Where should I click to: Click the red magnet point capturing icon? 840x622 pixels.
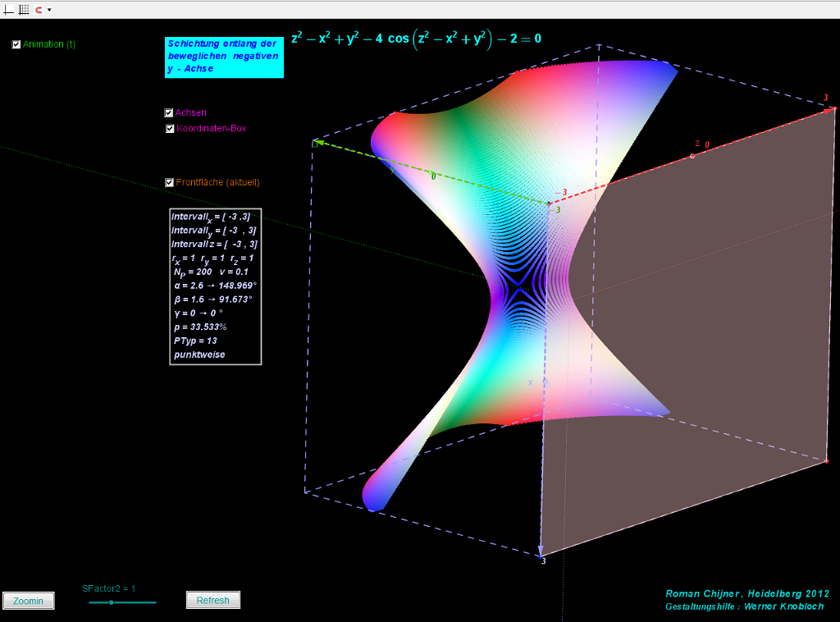click(x=38, y=9)
